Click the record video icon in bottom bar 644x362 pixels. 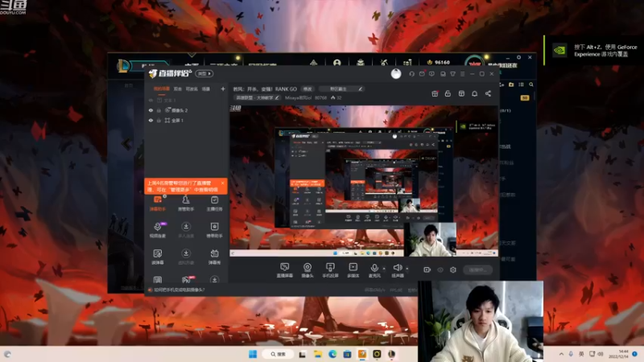[x=427, y=269]
